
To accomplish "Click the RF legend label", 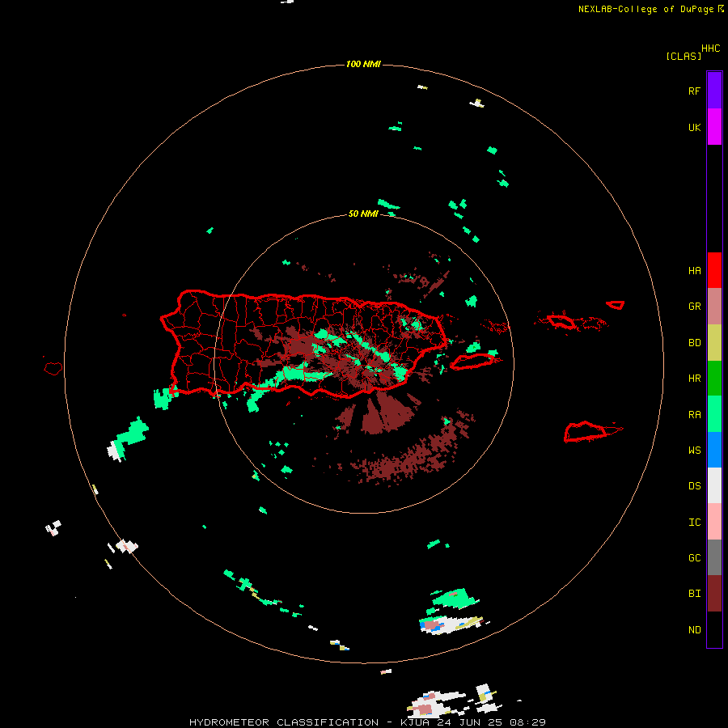I will [694, 91].
